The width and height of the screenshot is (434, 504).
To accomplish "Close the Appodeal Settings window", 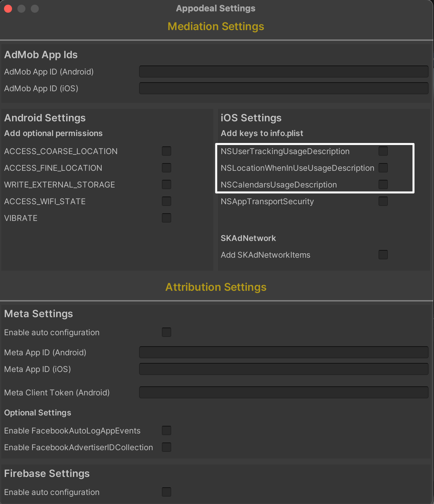I will click(8, 9).
